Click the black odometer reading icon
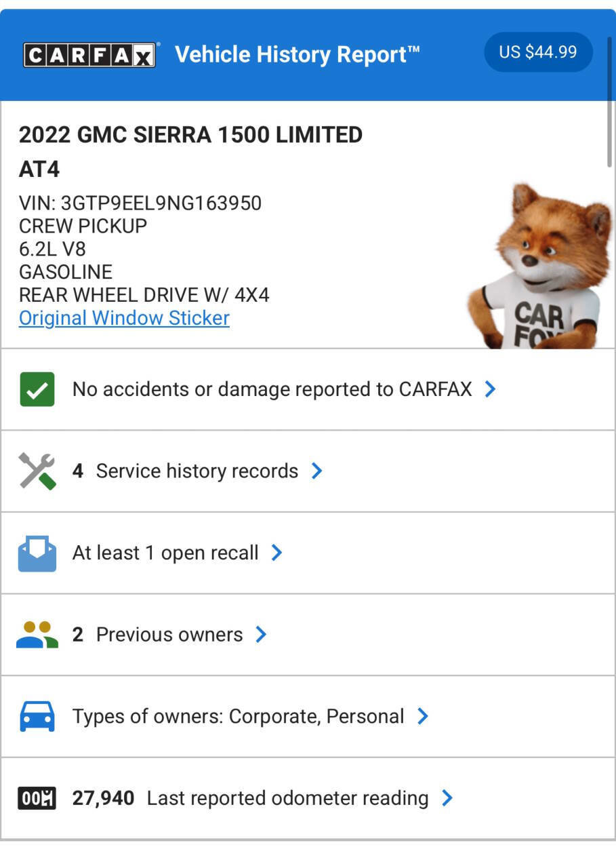616x868 pixels. [37, 798]
